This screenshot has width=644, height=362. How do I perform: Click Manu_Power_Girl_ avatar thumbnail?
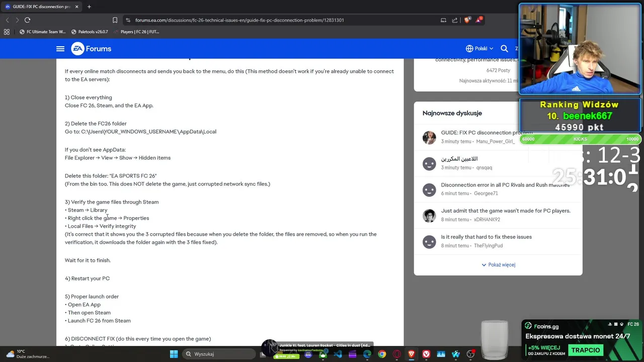(x=429, y=137)
